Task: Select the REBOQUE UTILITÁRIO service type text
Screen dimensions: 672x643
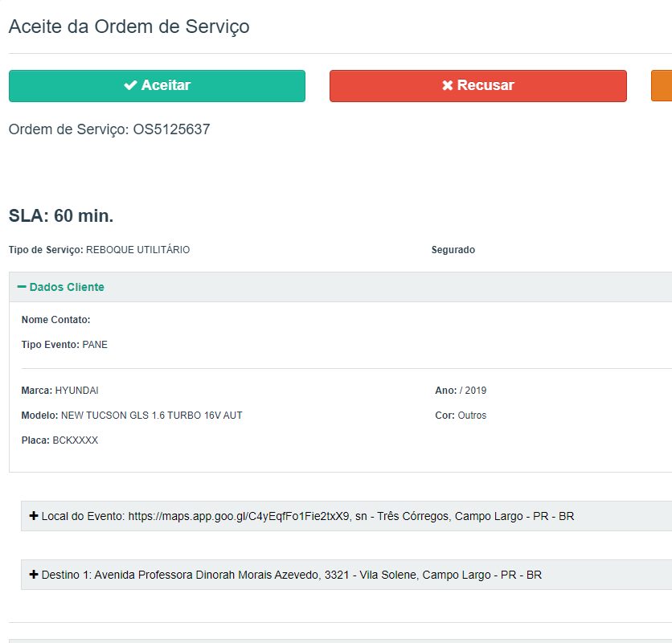Action: point(137,250)
